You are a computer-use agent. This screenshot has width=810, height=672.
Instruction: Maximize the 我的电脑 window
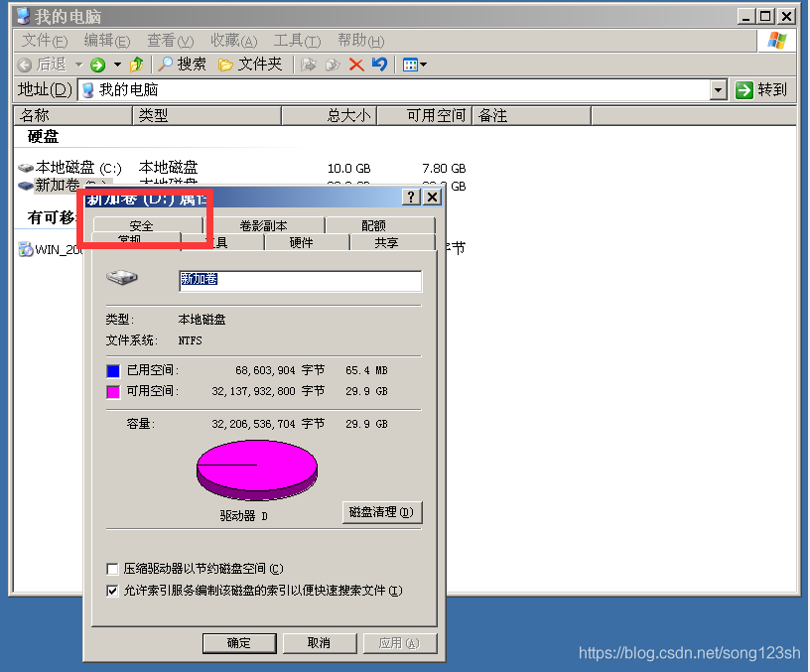tap(765, 17)
